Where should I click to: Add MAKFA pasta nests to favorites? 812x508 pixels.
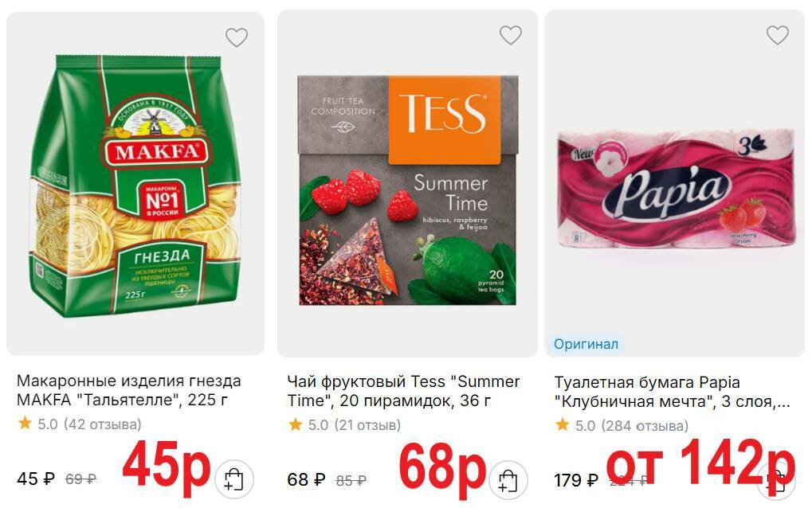(x=237, y=37)
